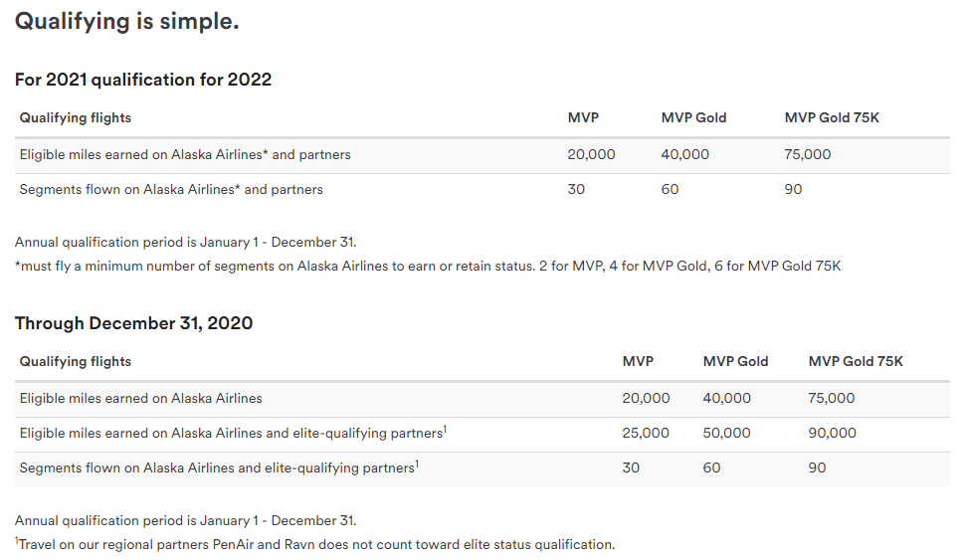Image resolution: width=965 pixels, height=560 pixels.
Task: Click the 75,000 value in 2021 table
Action: click(x=808, y=154)
